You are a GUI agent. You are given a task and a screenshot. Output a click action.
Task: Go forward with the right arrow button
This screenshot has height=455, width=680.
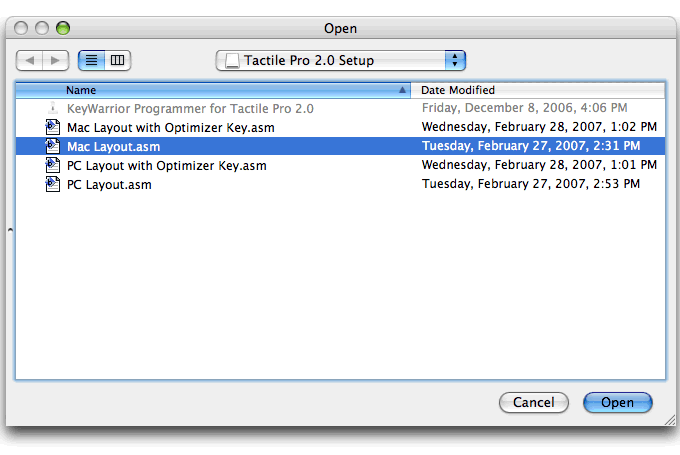tap(56, 60)
